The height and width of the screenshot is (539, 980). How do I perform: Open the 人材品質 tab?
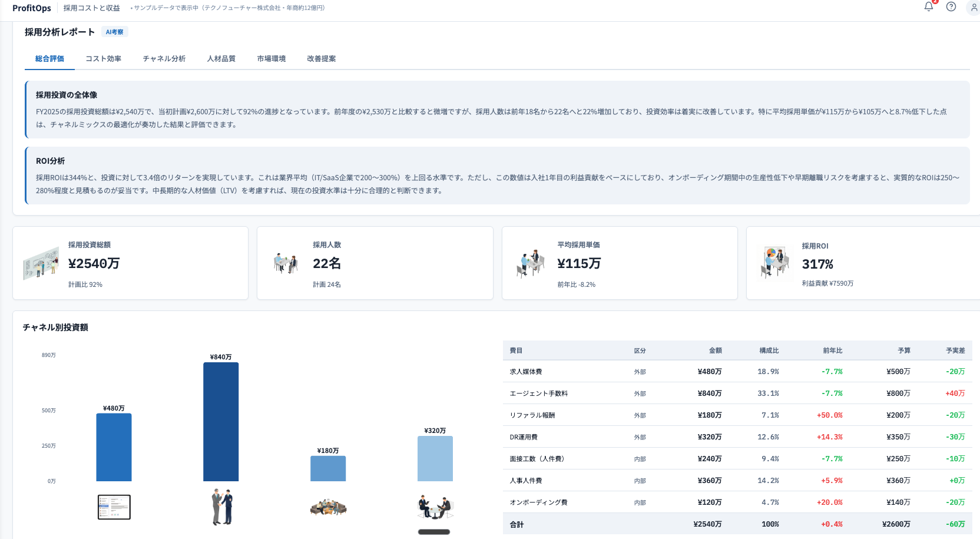pyautogui.click(x=220, y=58)
